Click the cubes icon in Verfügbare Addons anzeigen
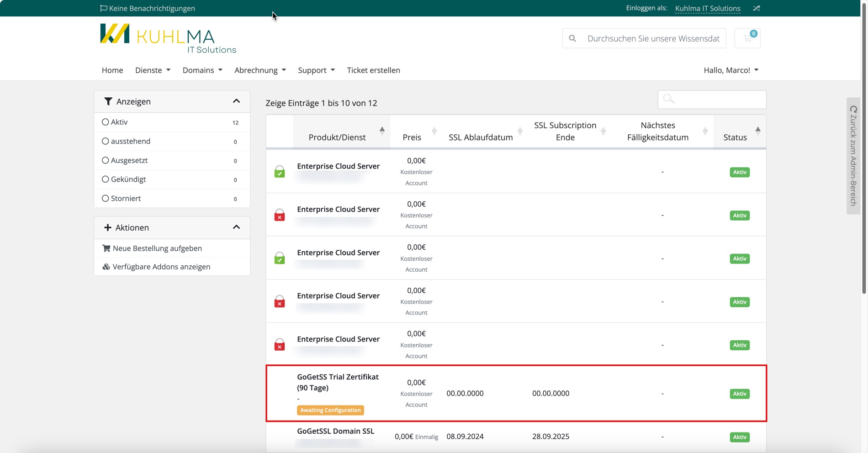 click(x=106, y=267)
